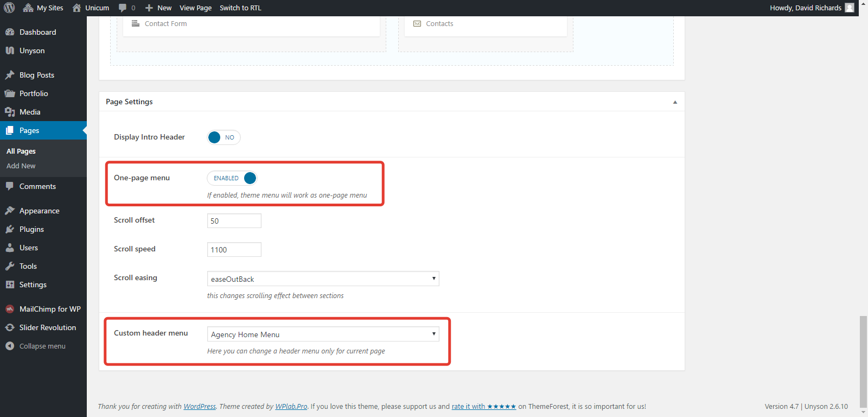Image resolution: width=868 pixels, height=417 pixels.
Task: Click Switch to RTL link
Action: coord(240,8)
